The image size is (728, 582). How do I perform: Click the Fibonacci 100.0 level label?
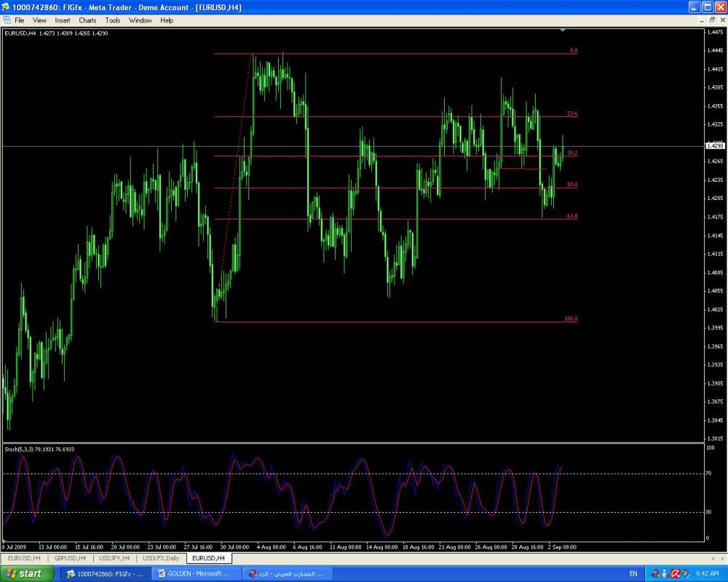point(571,319)
